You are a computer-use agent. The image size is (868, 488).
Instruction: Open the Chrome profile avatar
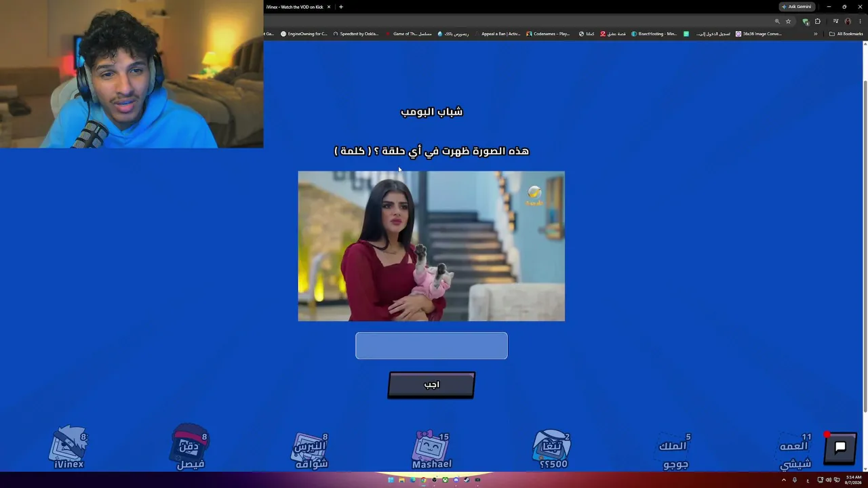click(848, 21)
